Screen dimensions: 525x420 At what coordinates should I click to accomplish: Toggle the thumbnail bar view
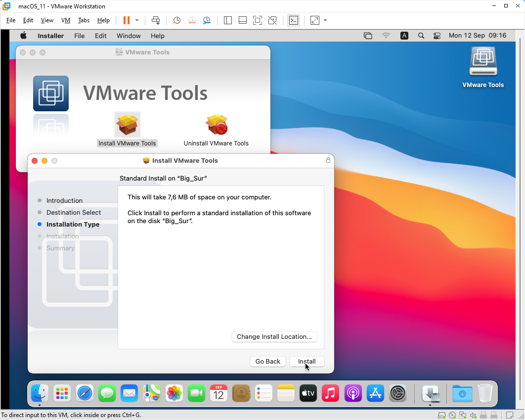click(243, 20)
